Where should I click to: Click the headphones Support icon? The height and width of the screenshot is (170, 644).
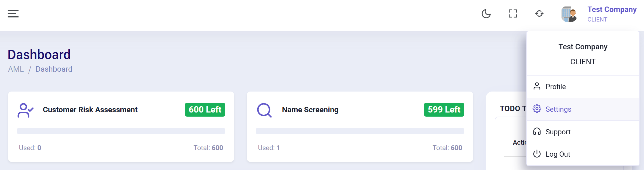point(537,131)
